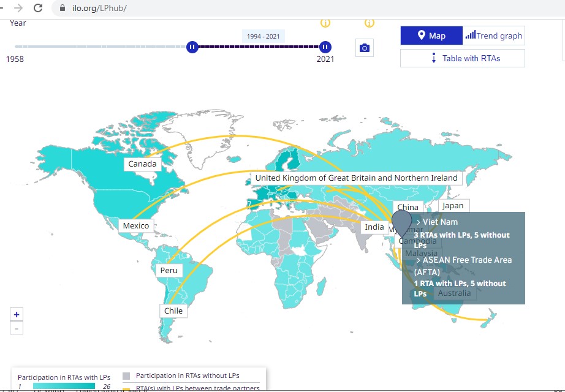Reload the page with the refresh icon
Screen dimensions: 565x392
[x=38, y=8]
